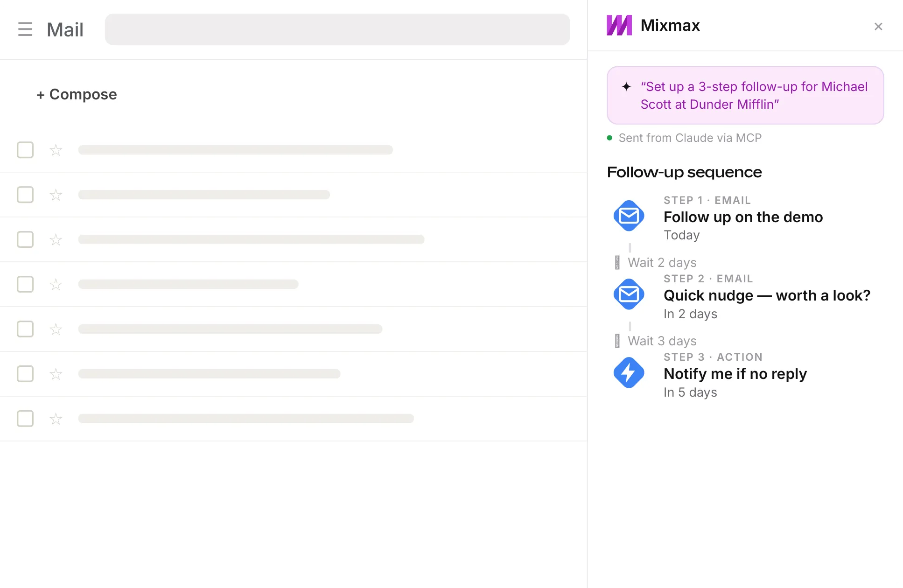Click the "STEP 1 · EMAIL" label

[x=707, y=200]
